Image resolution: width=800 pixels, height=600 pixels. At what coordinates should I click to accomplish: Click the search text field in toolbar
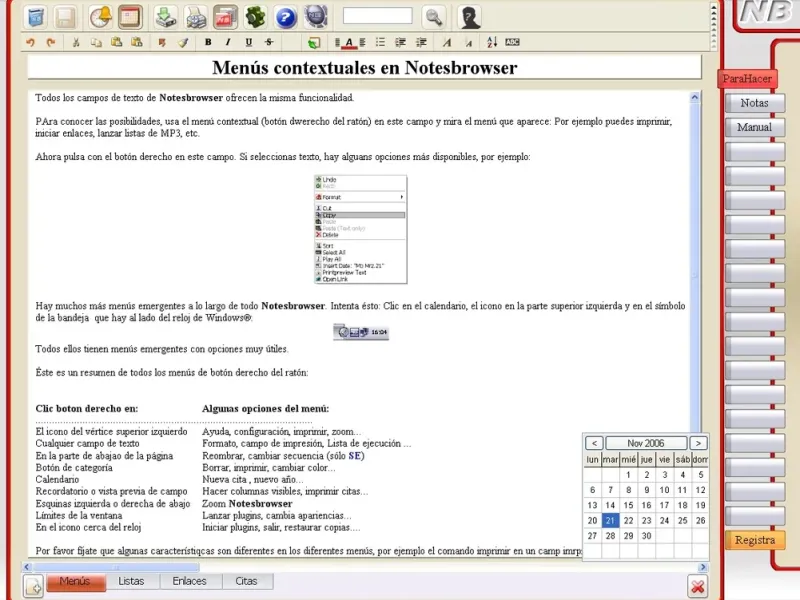point(378,16)
